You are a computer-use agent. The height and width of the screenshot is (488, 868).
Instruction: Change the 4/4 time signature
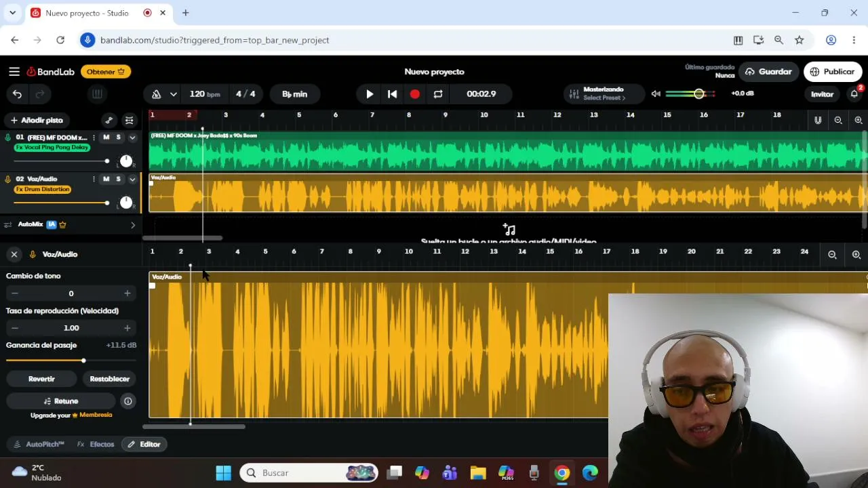click(x=245, y=94)
